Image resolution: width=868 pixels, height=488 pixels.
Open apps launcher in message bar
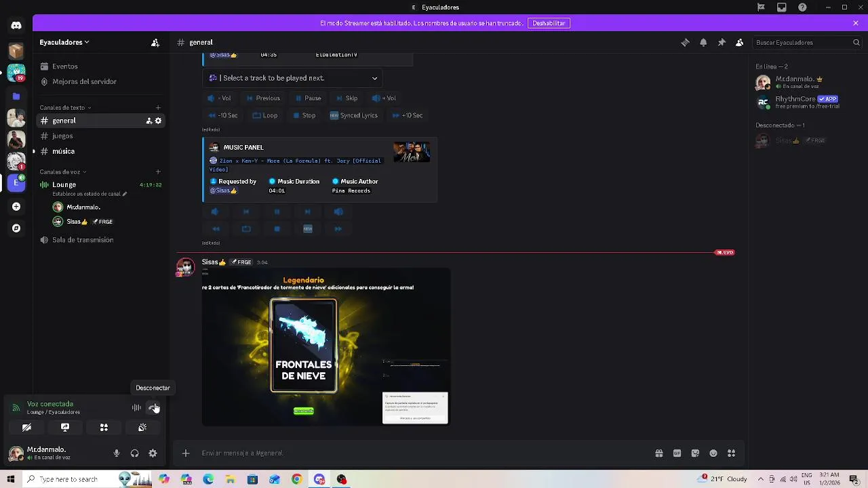[x=731, y=453]
